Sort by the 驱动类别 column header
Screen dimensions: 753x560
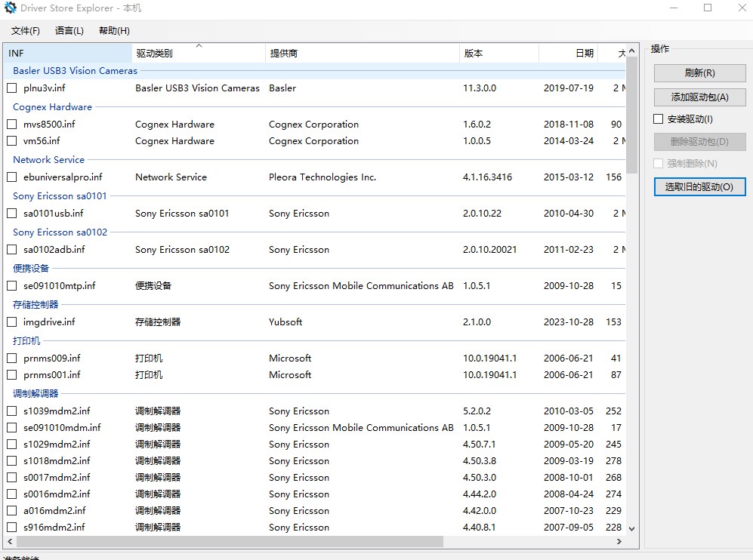click(x=154, y=54)
